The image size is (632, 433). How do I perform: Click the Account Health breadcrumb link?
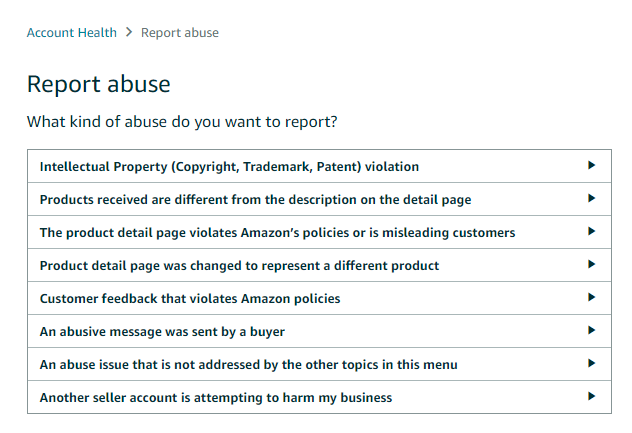point(72,33)
